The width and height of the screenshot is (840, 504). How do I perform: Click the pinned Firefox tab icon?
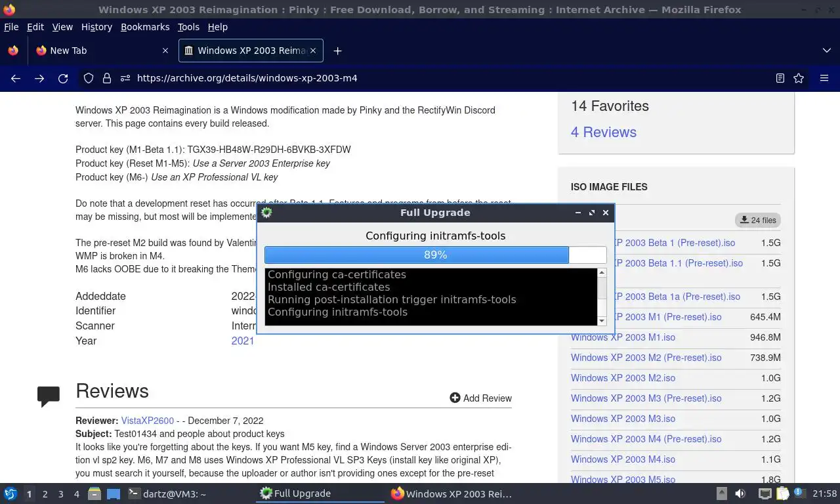tap(13, 51)
